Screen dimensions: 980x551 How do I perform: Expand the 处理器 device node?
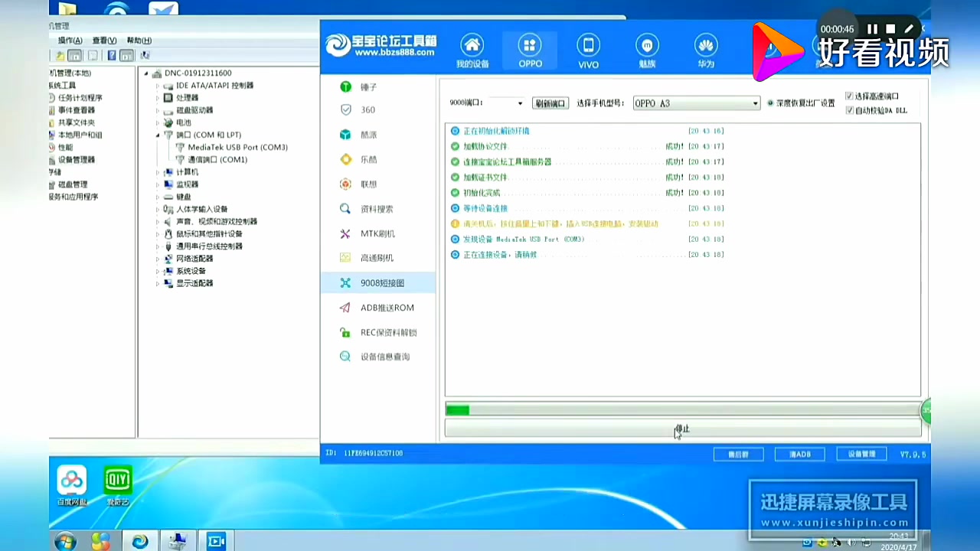pos(158,98)
